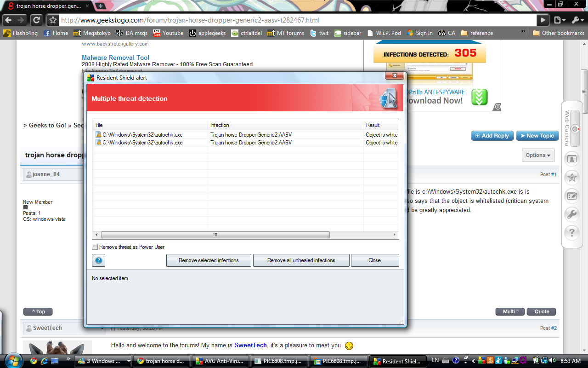Screen dimensions: 588x368
Task: Click the blue help icon in alert dialog
Action: pyautogui.click(x=98, y=261)
